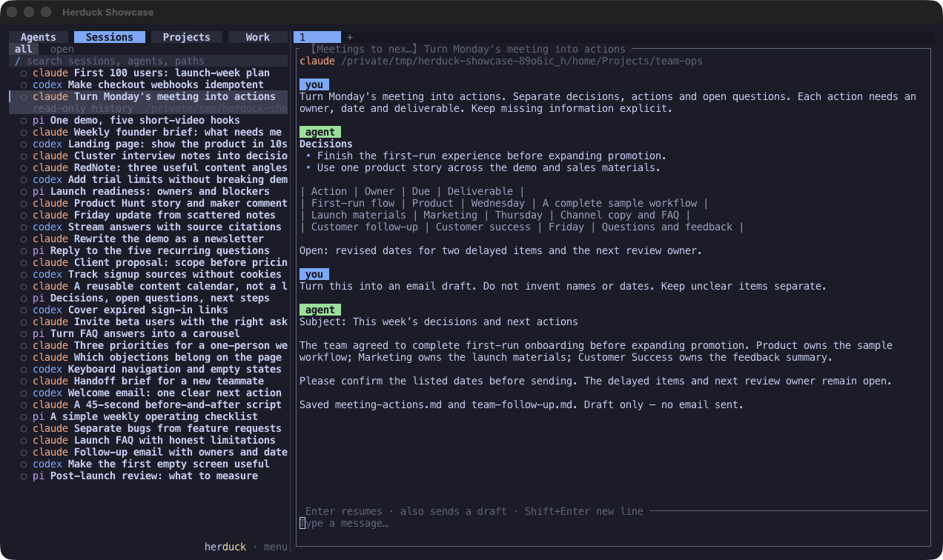The width and height of the screenshot is (943, 560).
Task: Open session 'Cluster interview notes into decisio'
Action: pos(148,156)
